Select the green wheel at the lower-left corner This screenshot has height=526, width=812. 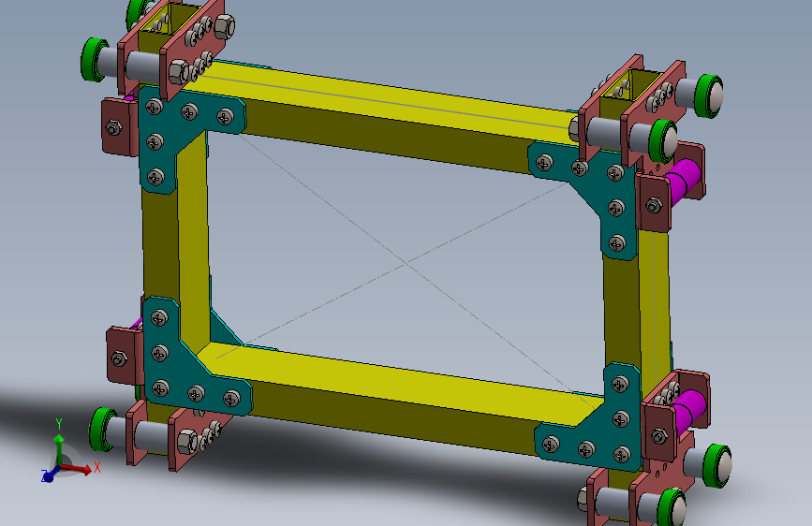pos(102,430)
